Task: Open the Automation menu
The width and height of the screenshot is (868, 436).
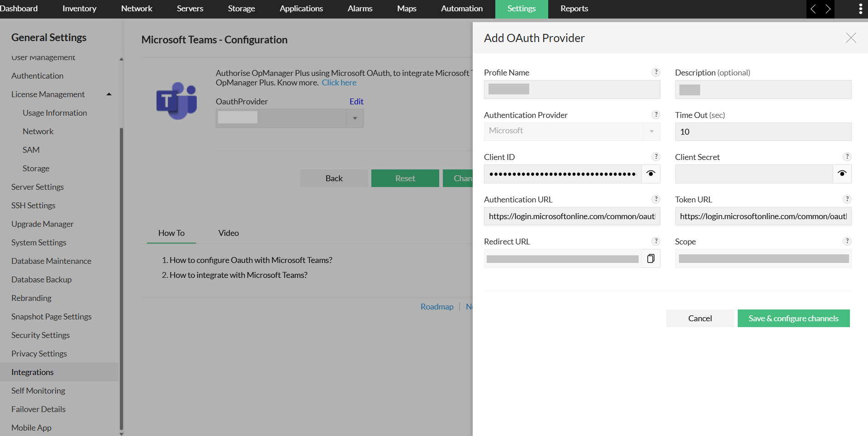Action: (462, 9)
